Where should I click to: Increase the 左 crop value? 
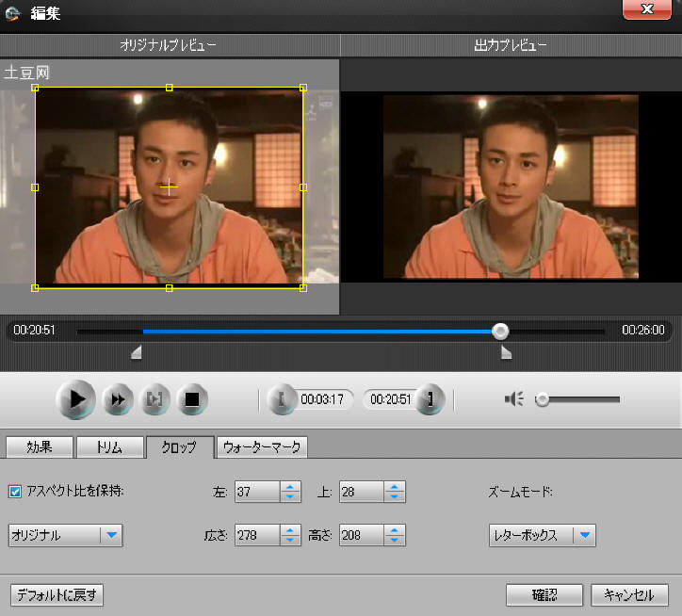pos(290,487)
